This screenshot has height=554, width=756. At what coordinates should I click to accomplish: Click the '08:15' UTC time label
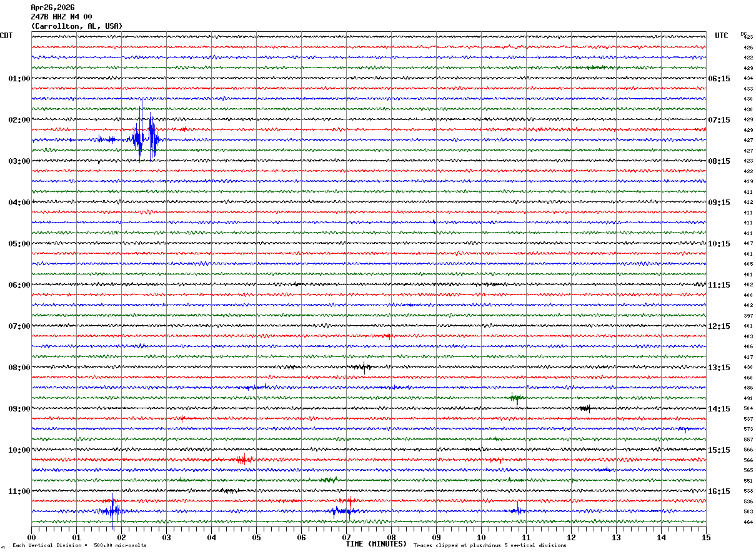719,161
